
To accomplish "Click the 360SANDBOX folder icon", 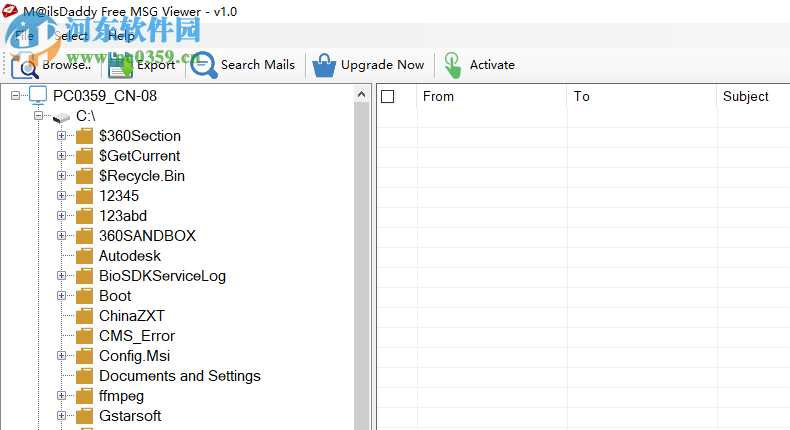I will 84,235.
